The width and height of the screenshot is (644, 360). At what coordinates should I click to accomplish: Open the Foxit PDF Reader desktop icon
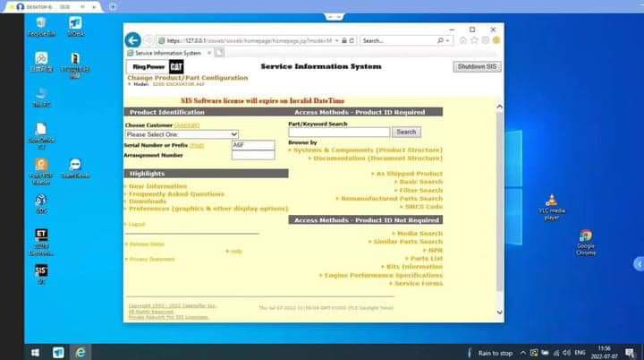41,165
